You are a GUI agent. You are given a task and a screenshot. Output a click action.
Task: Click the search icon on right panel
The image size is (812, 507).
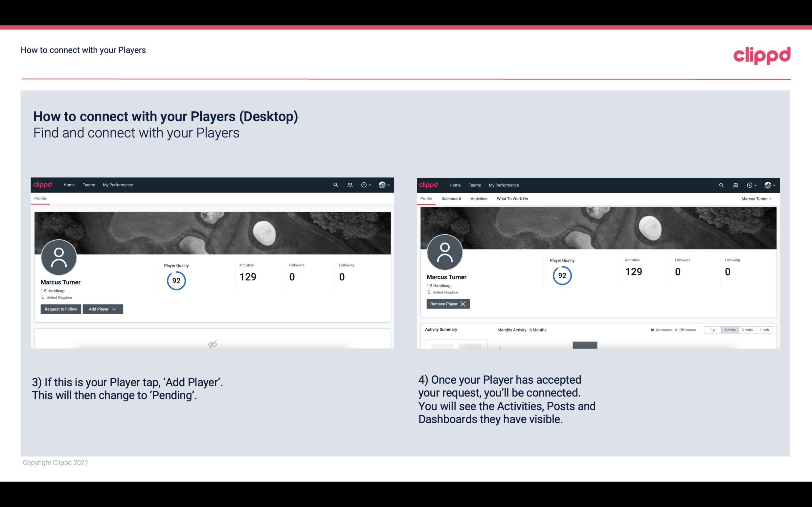(721, 184)
